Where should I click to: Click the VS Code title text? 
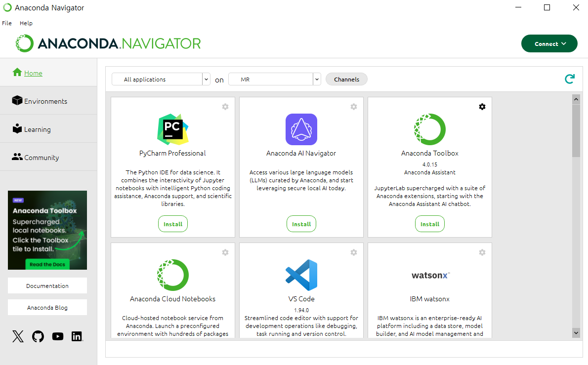click(301, 299)
